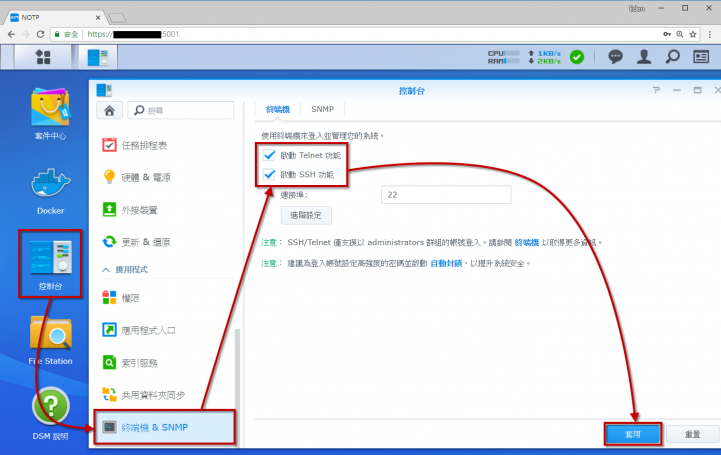This screenshot has width=721, height=455.
Task: Click the sidebar vertical scrollbar
Action: point(237,386)
